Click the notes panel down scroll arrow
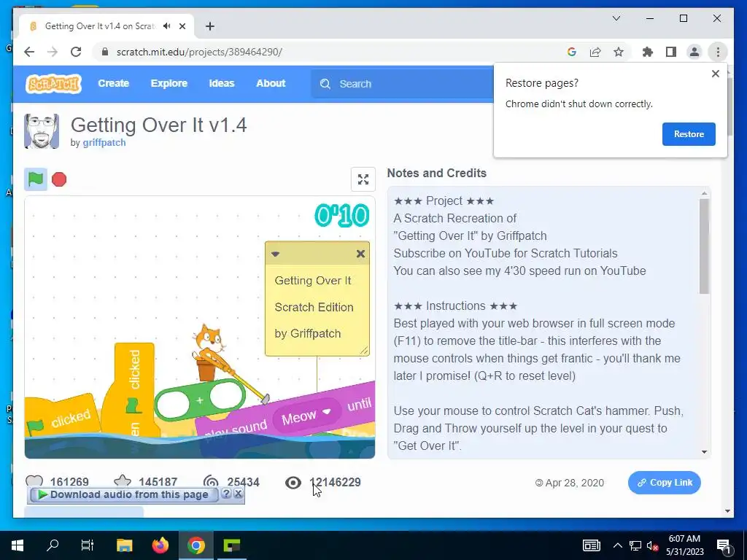The image size is (747, 560). (x=704, y=452)
